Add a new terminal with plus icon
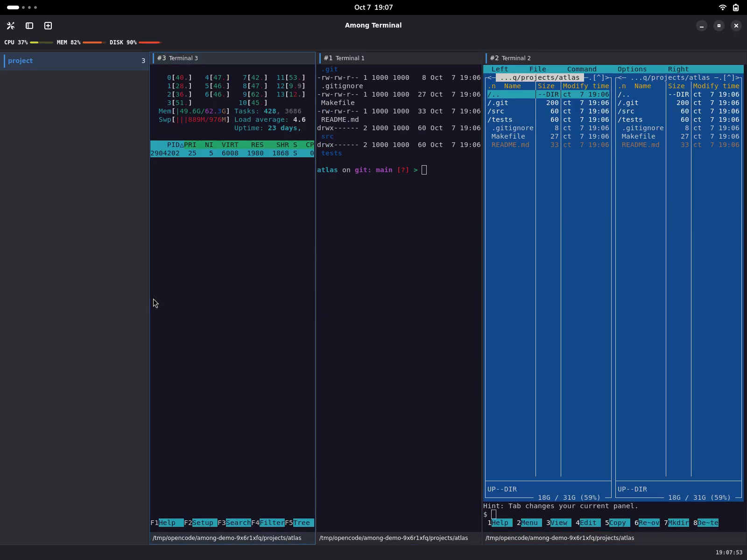Screen dimensions: 747x560 pos(48,26)
